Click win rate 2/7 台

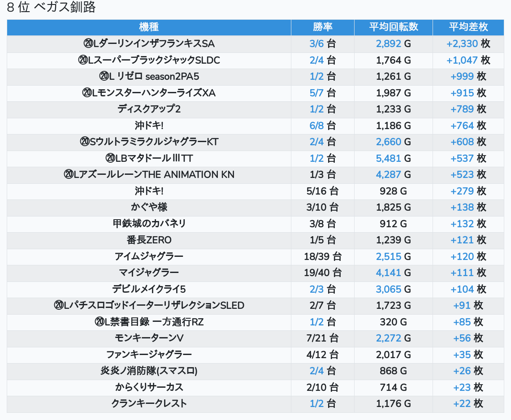click(323, 306)
